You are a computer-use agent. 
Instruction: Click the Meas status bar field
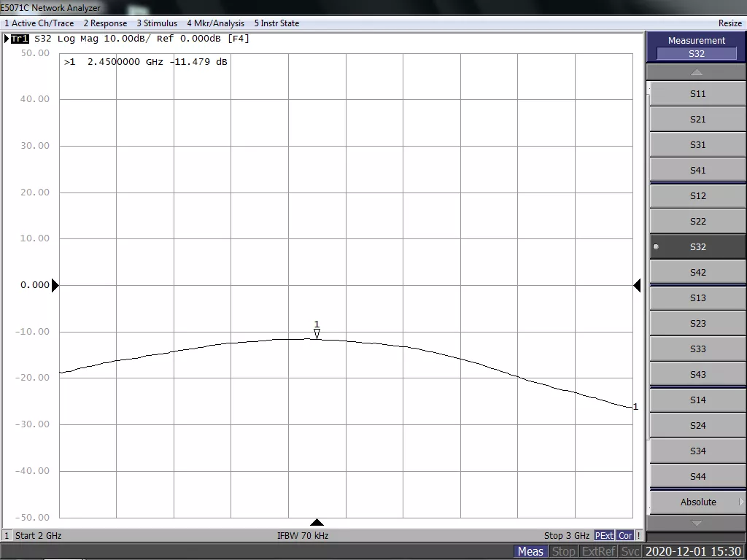click(530, 551)
